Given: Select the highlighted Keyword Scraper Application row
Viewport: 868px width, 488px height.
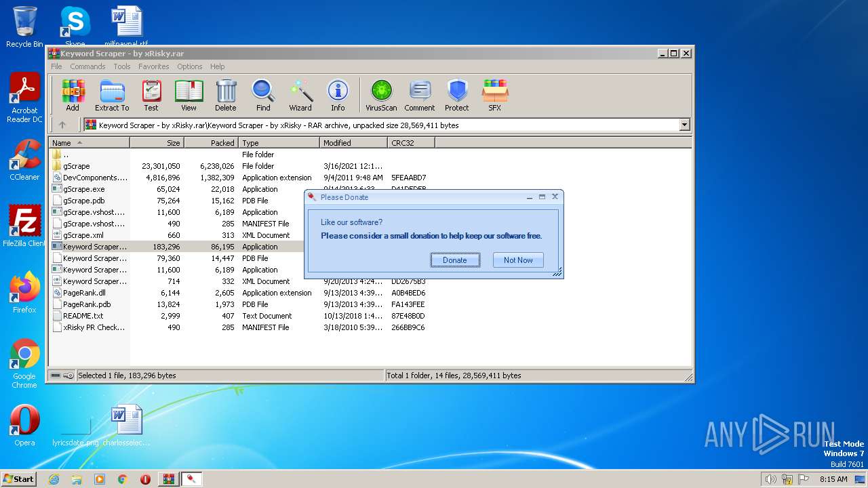Looking at the screenshot, I should click(176, 247).
